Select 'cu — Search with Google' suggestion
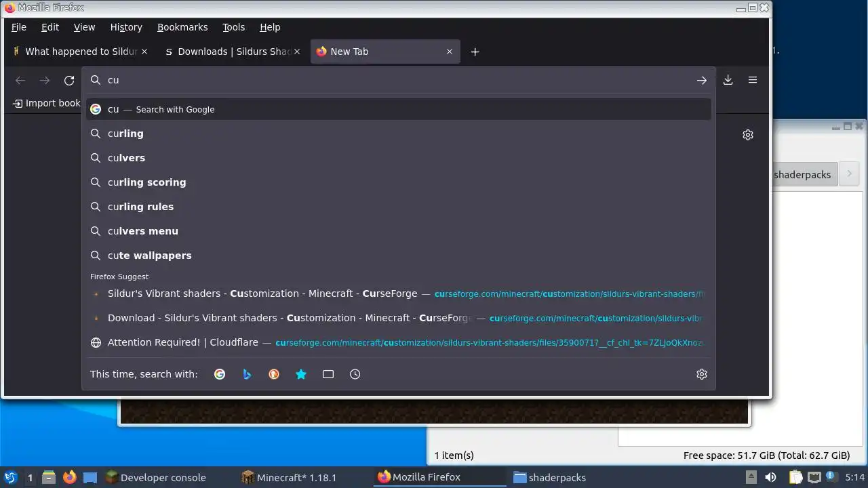This screenshot has width=868, height=488. click(399, 109)
